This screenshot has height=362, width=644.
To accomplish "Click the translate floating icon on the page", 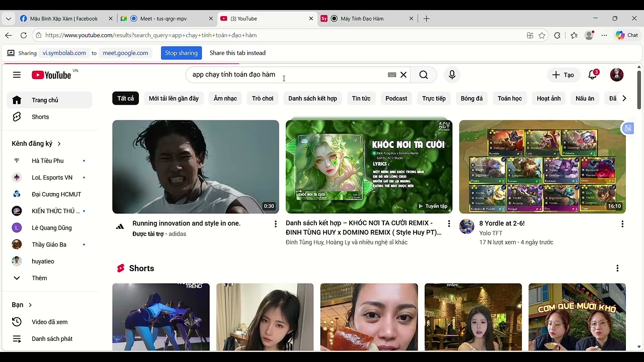I will coord(628,128).
